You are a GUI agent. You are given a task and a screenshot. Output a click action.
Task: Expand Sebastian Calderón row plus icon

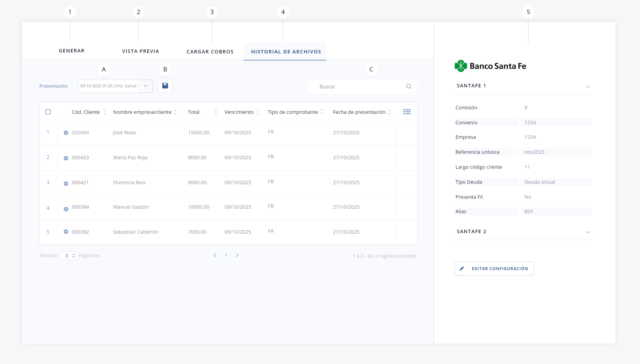[x=66, y=232]
